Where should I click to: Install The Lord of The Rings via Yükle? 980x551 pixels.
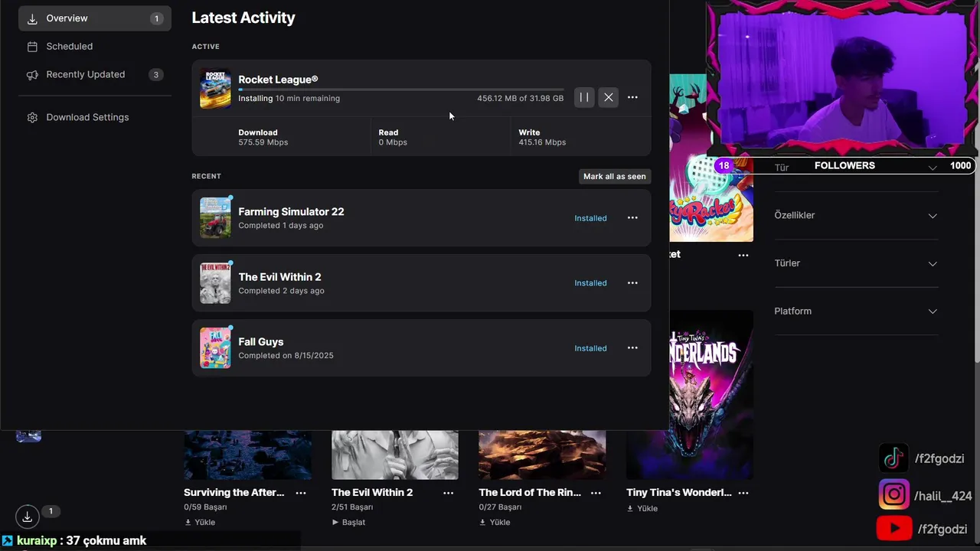tap(495, 522)
